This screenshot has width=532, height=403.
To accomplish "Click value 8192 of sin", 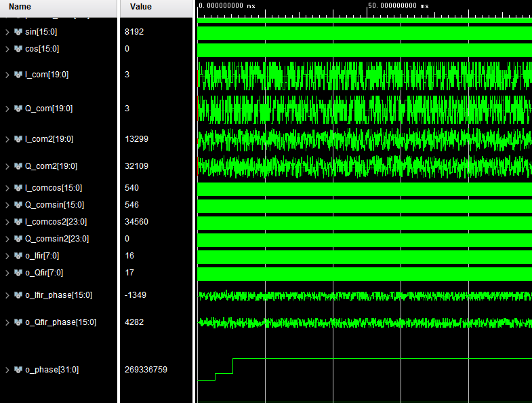I will 134,32.
